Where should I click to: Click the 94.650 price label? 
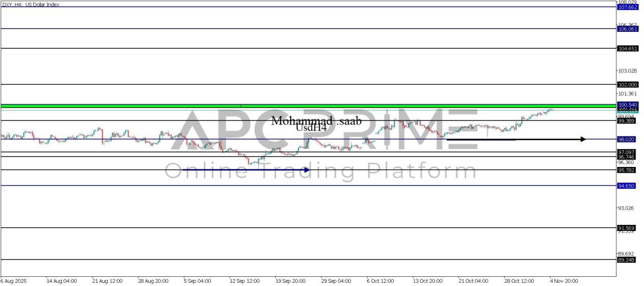point(626,186)
